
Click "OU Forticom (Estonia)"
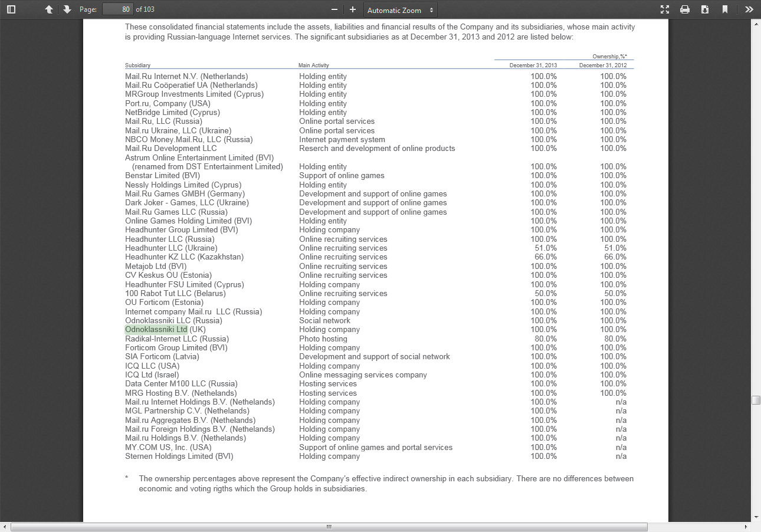[164, 303]
